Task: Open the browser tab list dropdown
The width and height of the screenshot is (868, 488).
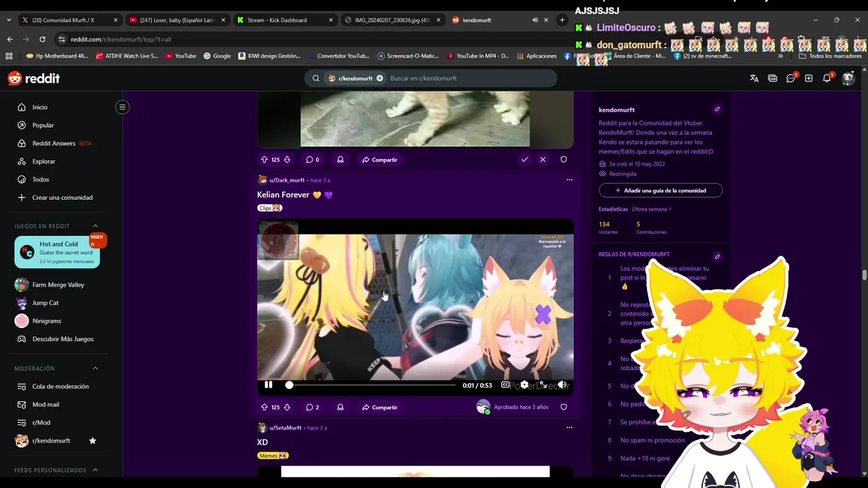Action: 9,20
